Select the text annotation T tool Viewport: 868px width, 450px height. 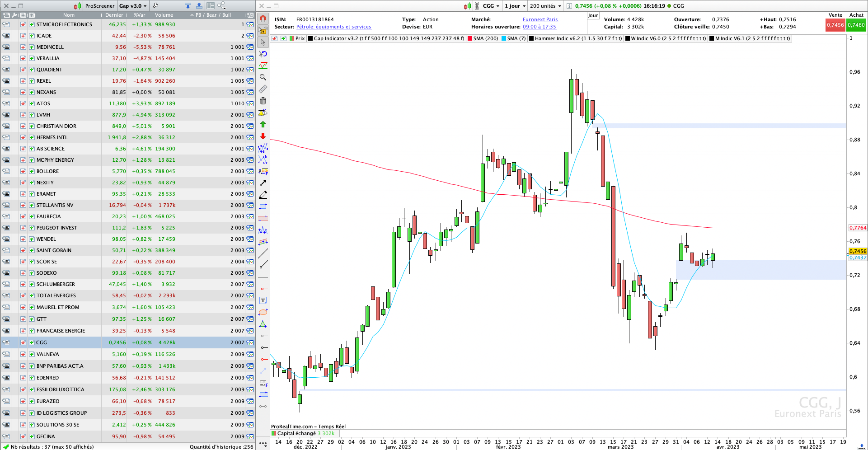pos(263,300)
